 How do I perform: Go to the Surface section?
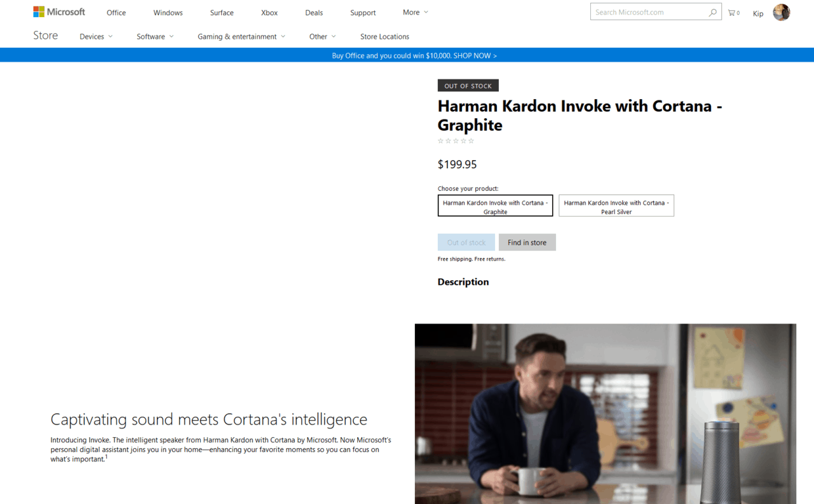222,12
